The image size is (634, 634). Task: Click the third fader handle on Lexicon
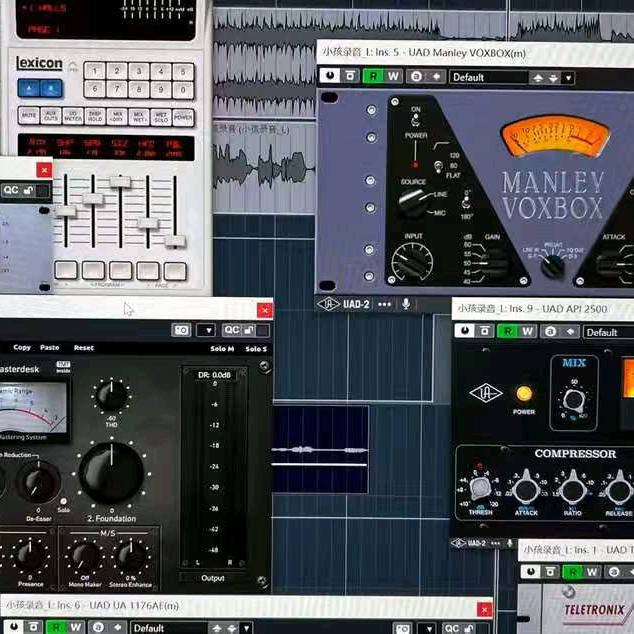tap(120, 182)
